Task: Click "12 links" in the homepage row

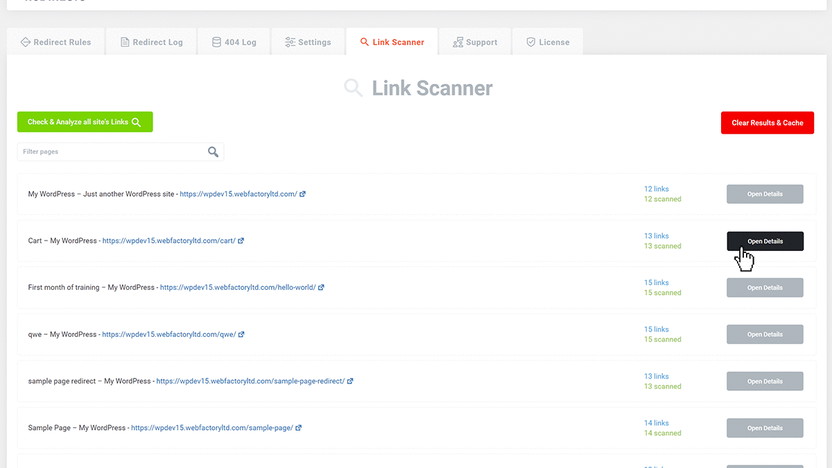Action: pyautogui.click(x=656, y=189)
